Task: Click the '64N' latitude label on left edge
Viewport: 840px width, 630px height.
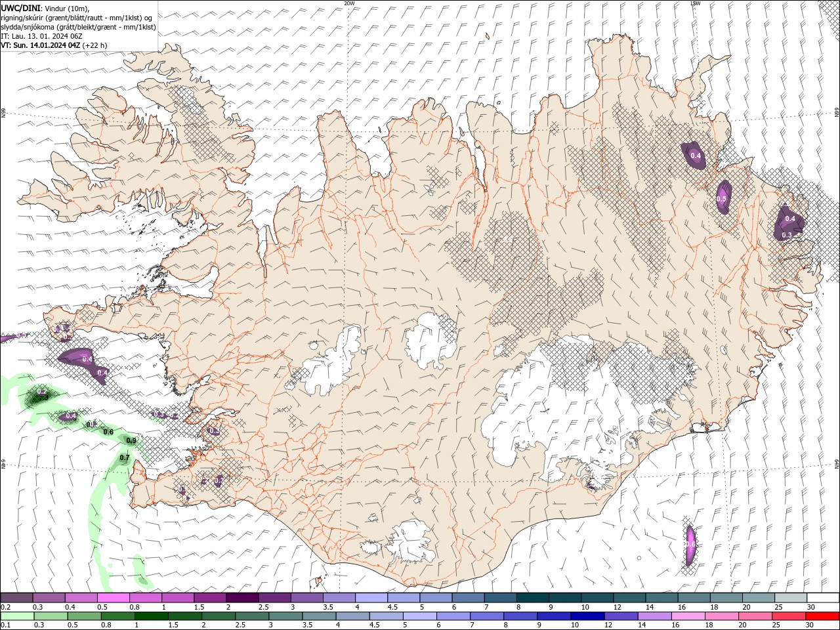Action: click(x=3, y=464)
